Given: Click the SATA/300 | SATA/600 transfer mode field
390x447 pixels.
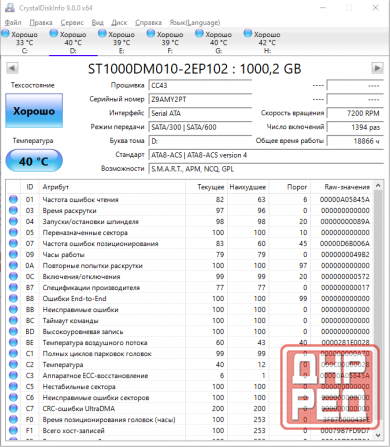Looking at the screenshot, I should (200, 127).
